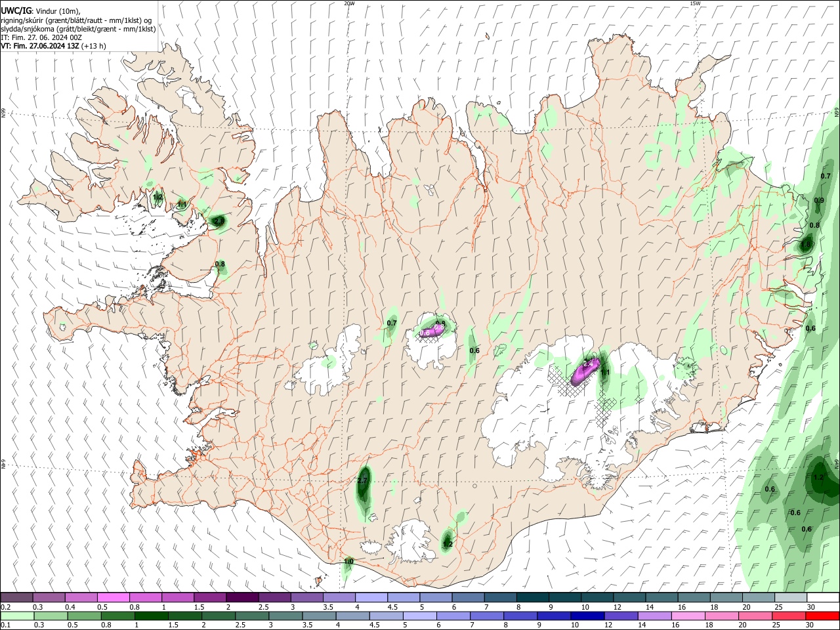Image resolution: width=840 pixels, height=630 pixels.
Task: Click the UWC/IG Vindur (10m) title text
Action: click(x=41, y=11)
